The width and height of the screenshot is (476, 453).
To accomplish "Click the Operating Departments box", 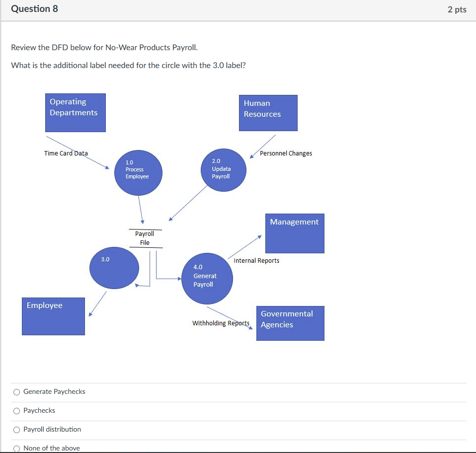I will pos(76,113).
